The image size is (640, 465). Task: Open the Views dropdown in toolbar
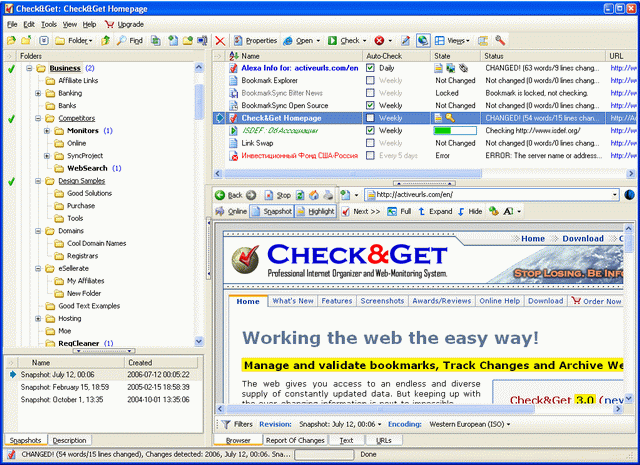[x=453, y=40]
